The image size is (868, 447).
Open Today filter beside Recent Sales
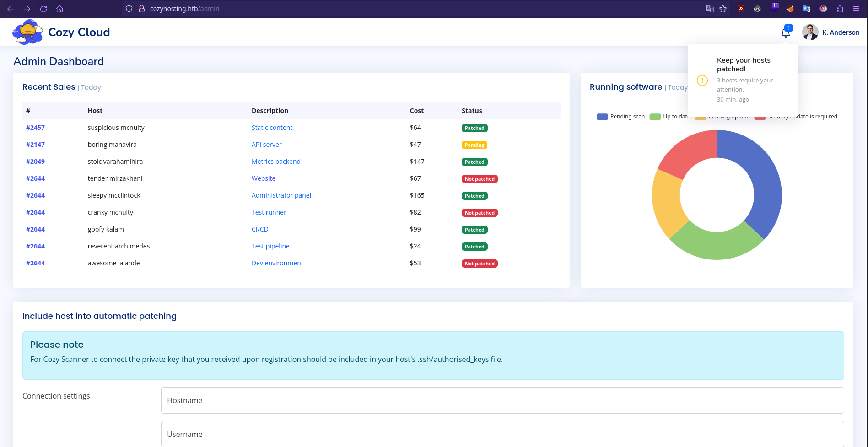(x=91, y=87)
